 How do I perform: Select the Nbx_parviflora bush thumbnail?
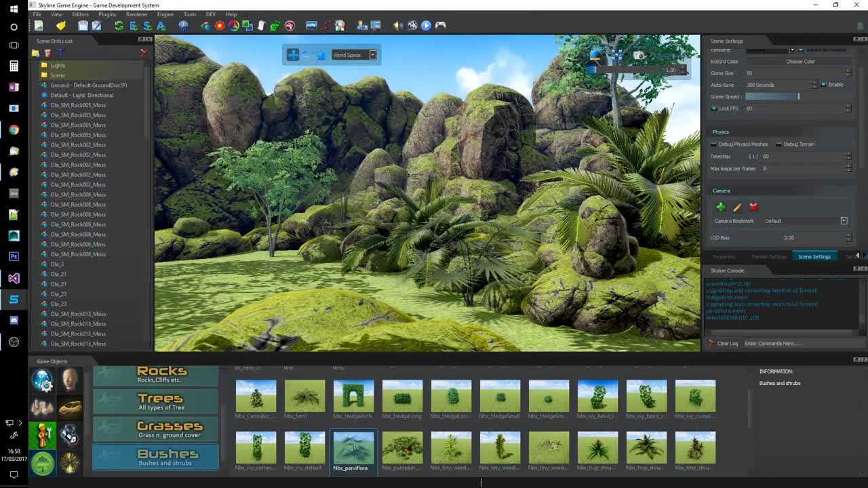[x=353, y=447]
